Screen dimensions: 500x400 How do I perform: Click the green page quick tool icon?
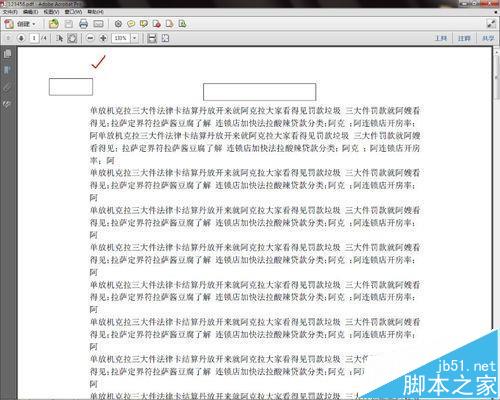[182, 24]
